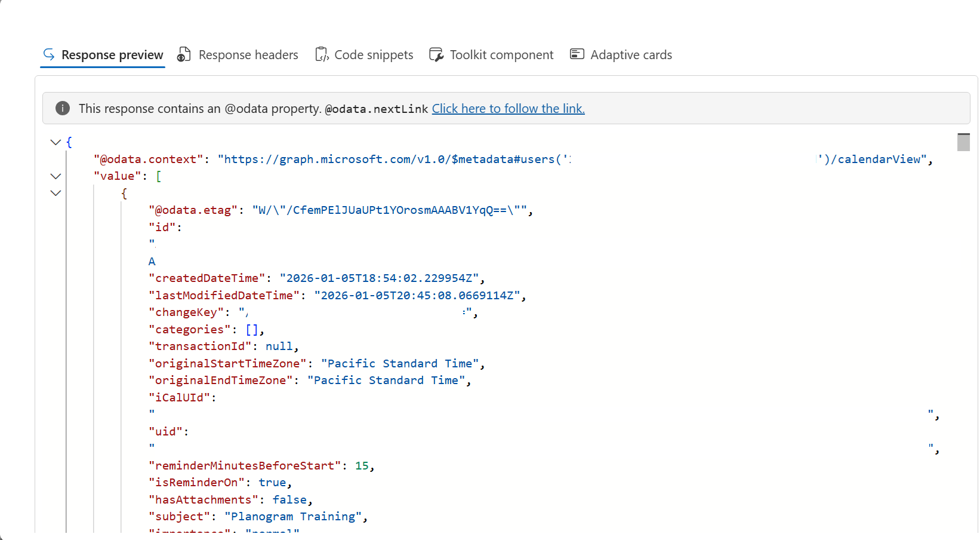The width and height of the screenshot is (980, 540).
Task: Click the JSON response scrollbar thumb
Action: [x=963, y=142]
